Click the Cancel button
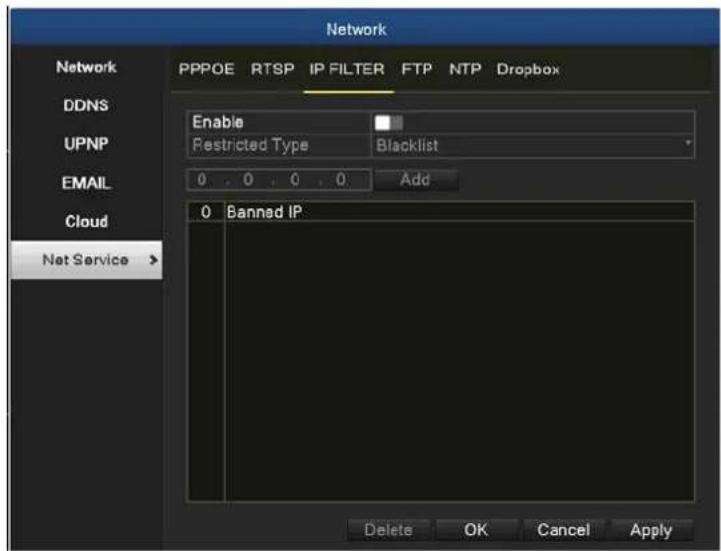Image resolution: width=721 pixels, height=551 pixels. 563,530
